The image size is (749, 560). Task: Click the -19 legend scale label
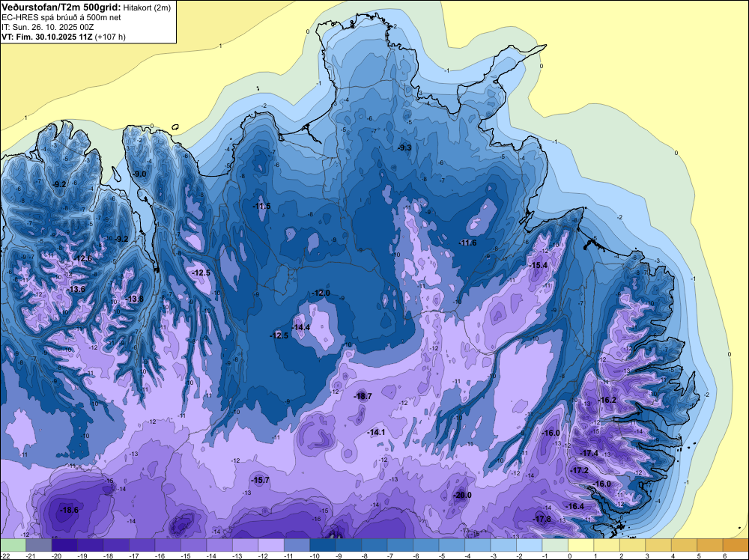click(81, 556)
